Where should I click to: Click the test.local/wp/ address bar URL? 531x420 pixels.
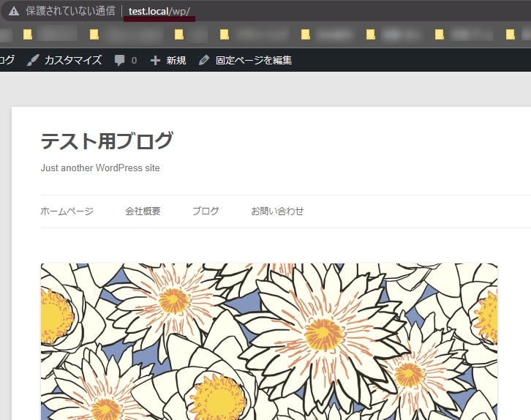tap(159, 11)
